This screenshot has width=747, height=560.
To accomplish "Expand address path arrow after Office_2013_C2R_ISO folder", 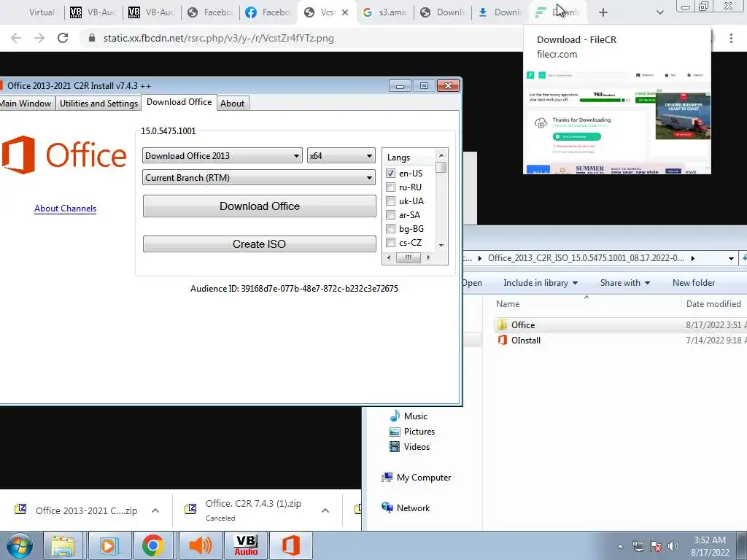I will 693,258.
